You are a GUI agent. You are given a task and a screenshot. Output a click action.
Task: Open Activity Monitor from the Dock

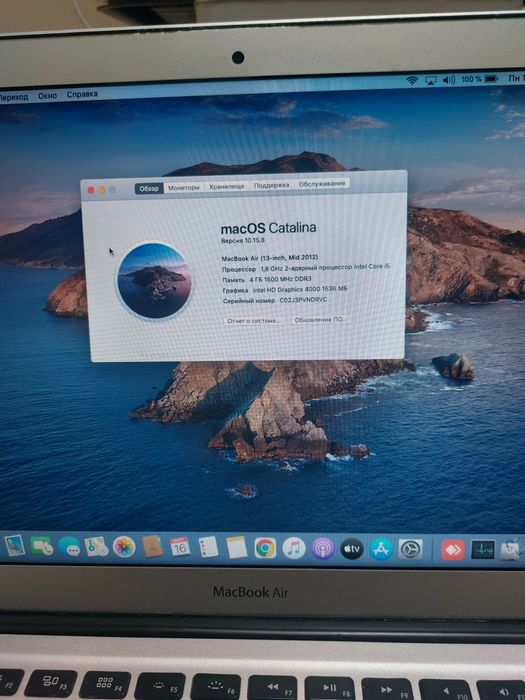click(483, 550)
